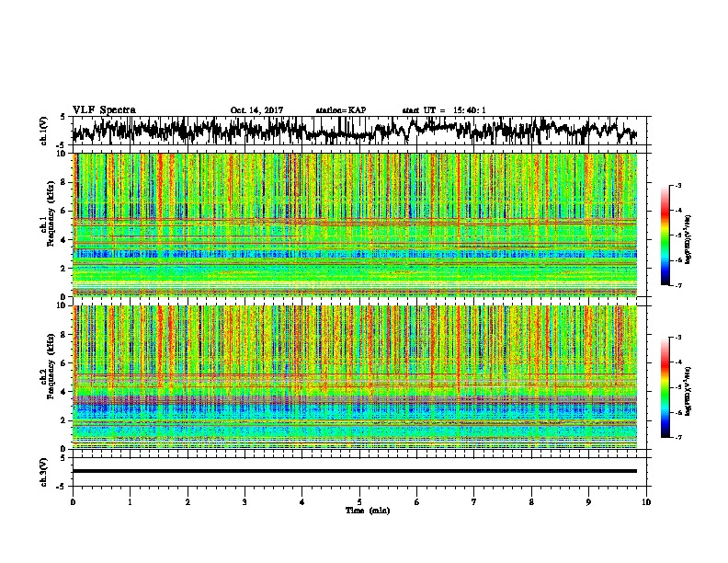The image size is (728, 563).
Task: Click the "5" tick on ch.1(V) axis
Action: (63, 117)
